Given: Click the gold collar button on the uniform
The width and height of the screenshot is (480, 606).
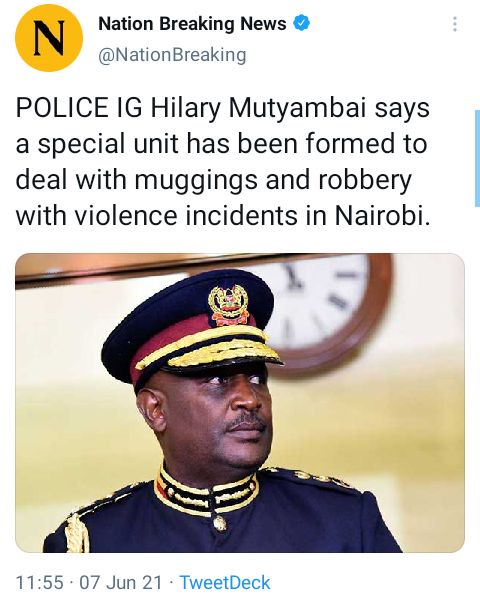Looking at the screenshot, I should point(220,523).
